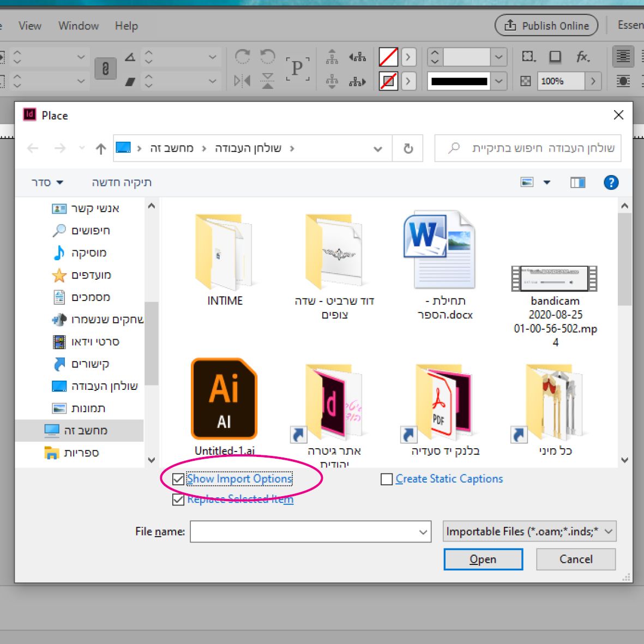Click the up one level arrow
644x644 pixels.
click(101, 148)
